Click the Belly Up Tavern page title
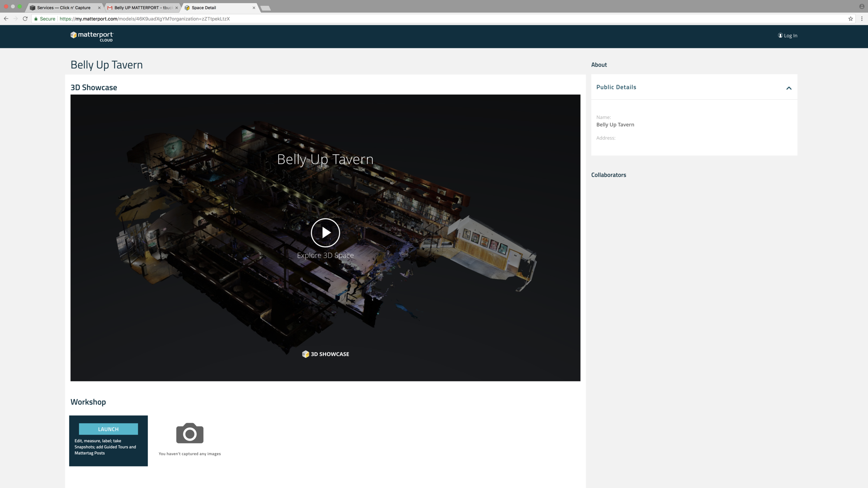This screenshot has width=868, height=488. point(107,65)
